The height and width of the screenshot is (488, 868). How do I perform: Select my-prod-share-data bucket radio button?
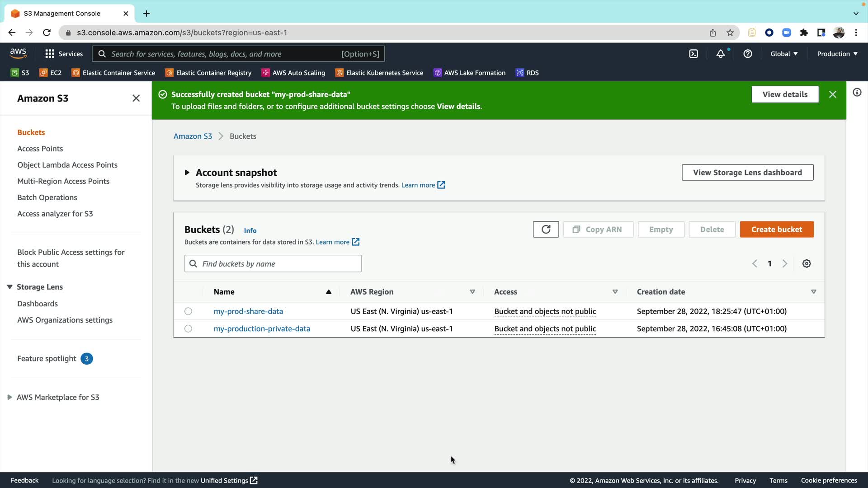click(188, 311)
